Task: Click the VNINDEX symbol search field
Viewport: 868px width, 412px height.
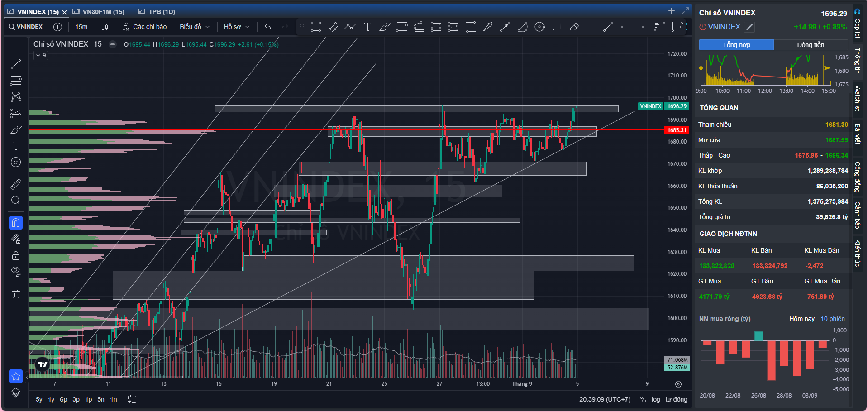Action: tap(26, 27)
